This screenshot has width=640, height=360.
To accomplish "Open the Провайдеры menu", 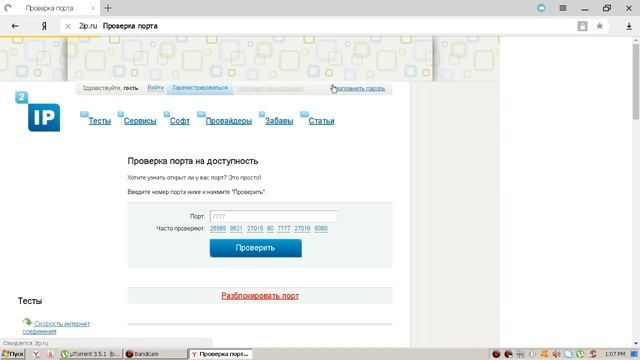I will [x=229, y=121].
